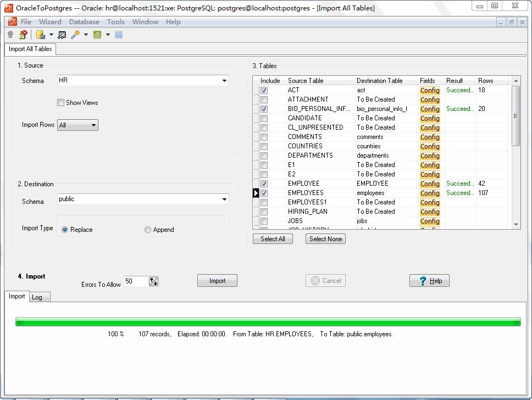
Task: Open the Help menu
Action: click(173, 22)
